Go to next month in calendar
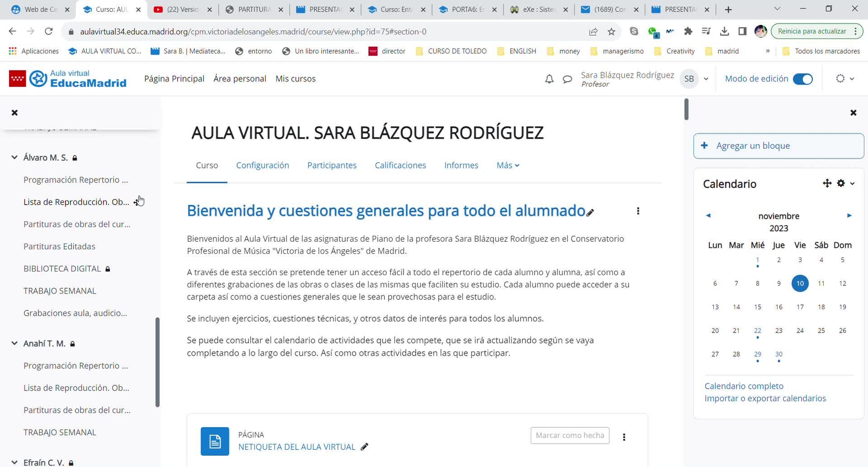This screenshot has width=868, height=467. [x=849, y=216]
